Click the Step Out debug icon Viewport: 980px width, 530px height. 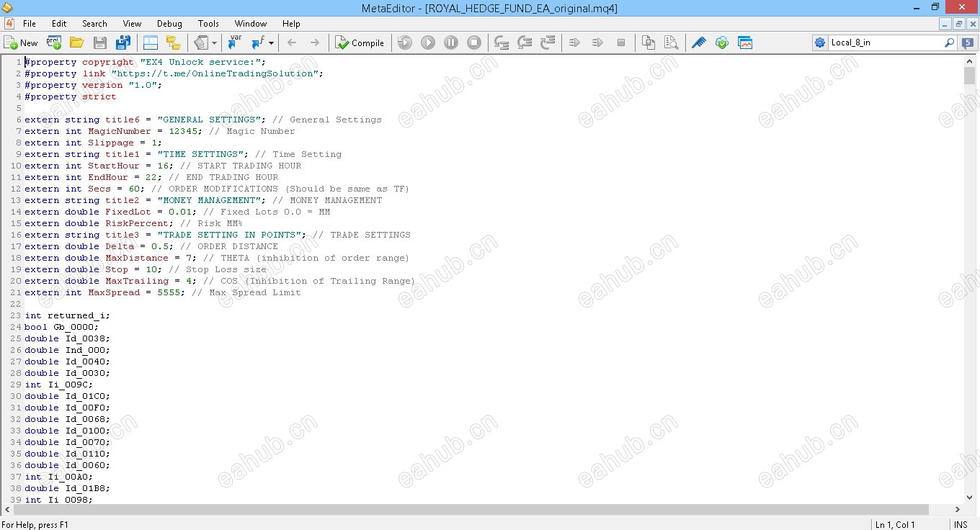point(548,42)
